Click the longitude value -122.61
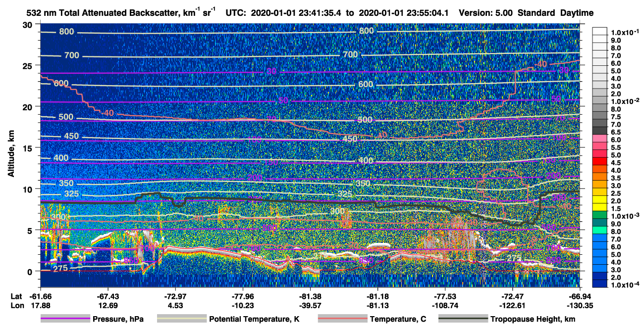This screenshot has width=644, height=330. coord(512,306)
